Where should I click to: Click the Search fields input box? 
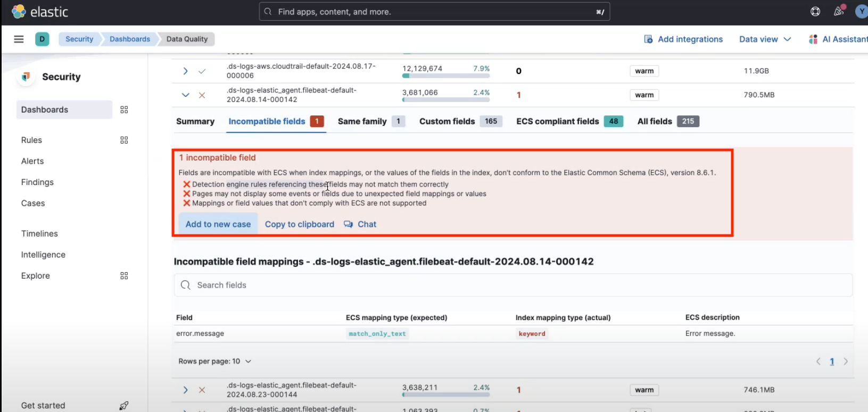tap(513, 285)
